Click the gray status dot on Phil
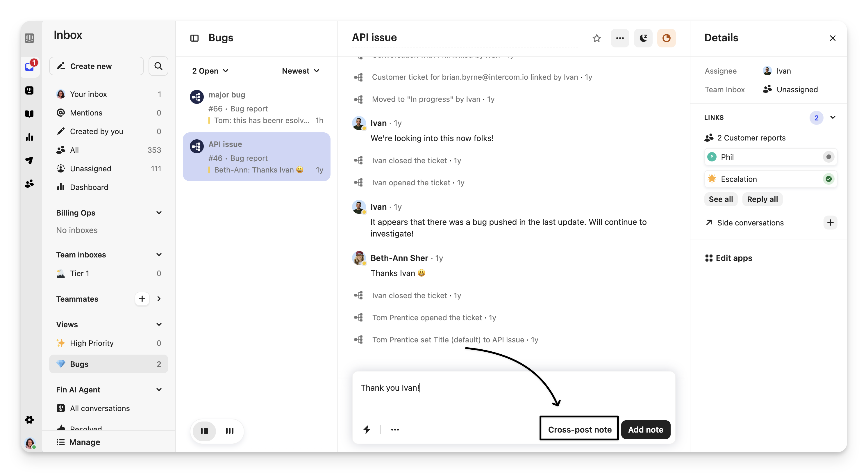The height and width of the screenshot is (473, 868). (x=828, y=157)
